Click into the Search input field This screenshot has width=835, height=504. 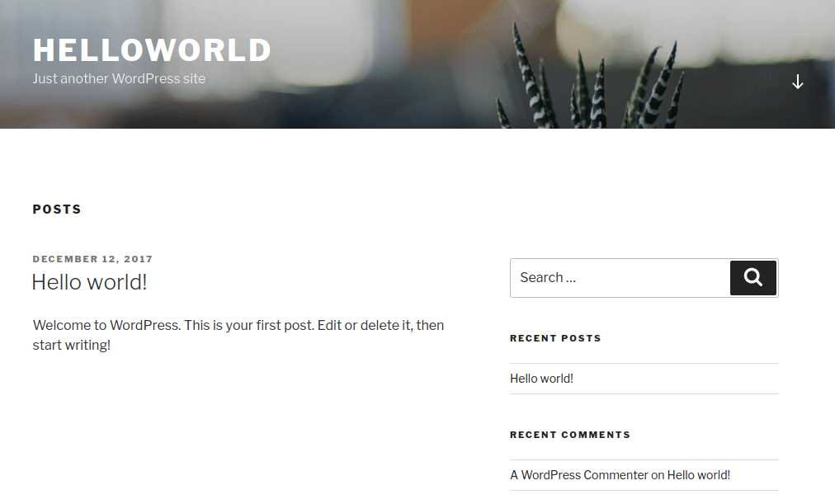[x=620, y=278]
